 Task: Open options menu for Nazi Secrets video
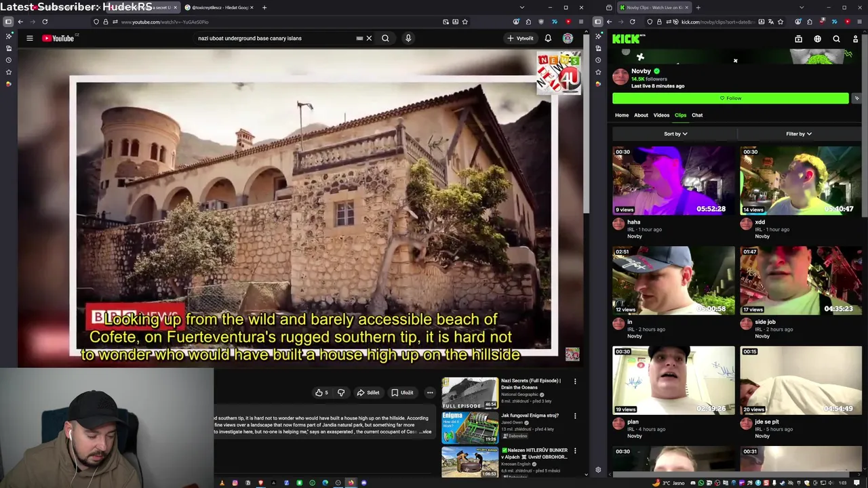(575, 381)
